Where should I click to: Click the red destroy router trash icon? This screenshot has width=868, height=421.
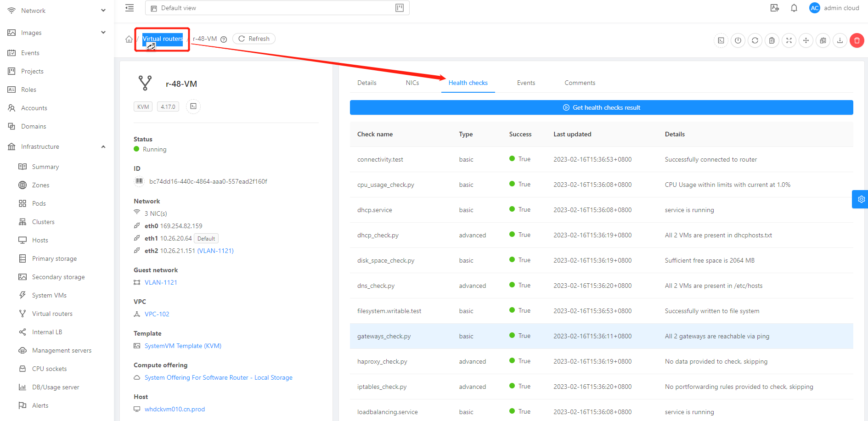(x=857, y=40)
